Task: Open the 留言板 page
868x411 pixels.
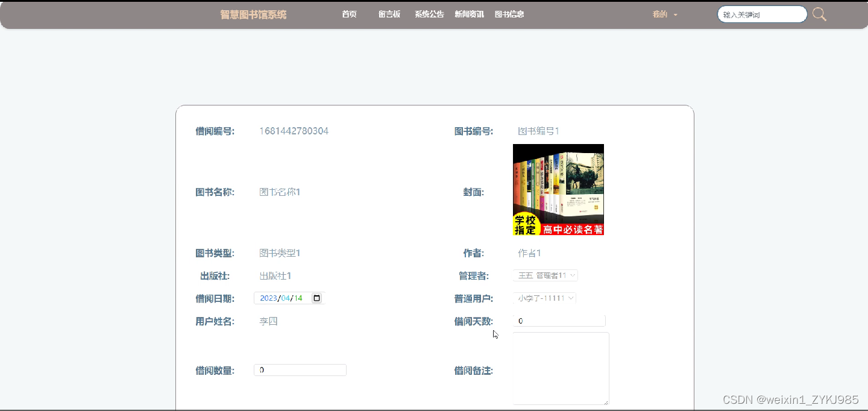Action: coord(389,14)
